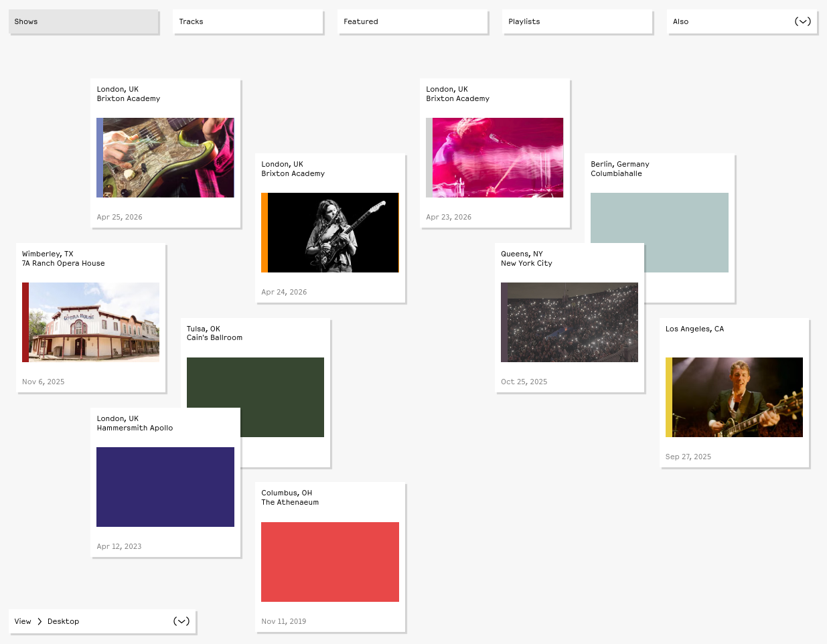The width and height of the screenshot is (827, 644).
Task: Open the Los Angeles guitarist photo
Action: 735,397
